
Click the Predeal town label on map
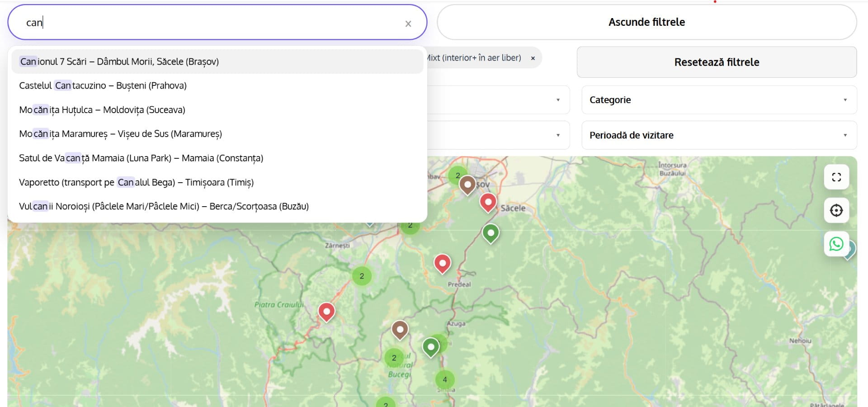[x=459, y=284]
